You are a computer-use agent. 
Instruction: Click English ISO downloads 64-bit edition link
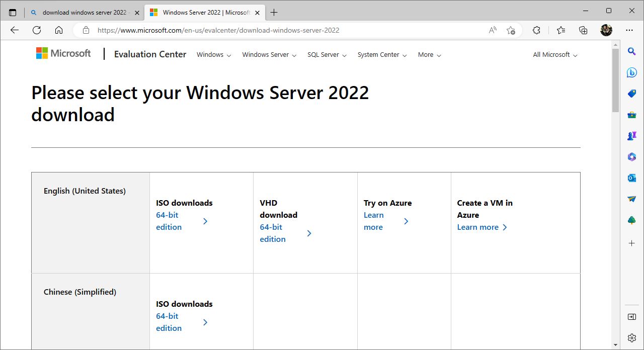pos(169,221)
